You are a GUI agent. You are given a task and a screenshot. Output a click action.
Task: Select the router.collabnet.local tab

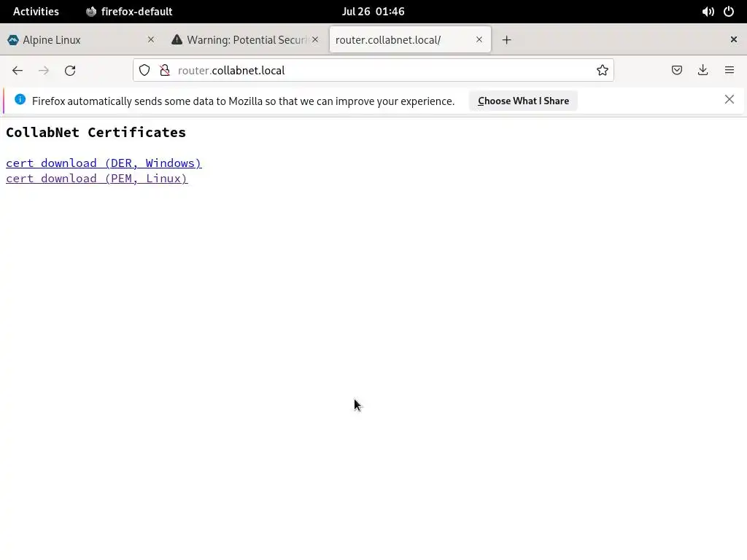[x=410, y=40]
